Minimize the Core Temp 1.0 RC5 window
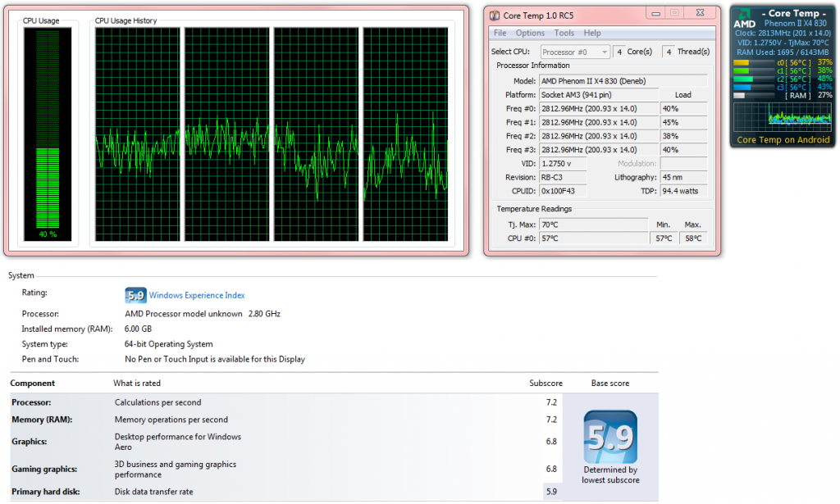 pos(655,13)
